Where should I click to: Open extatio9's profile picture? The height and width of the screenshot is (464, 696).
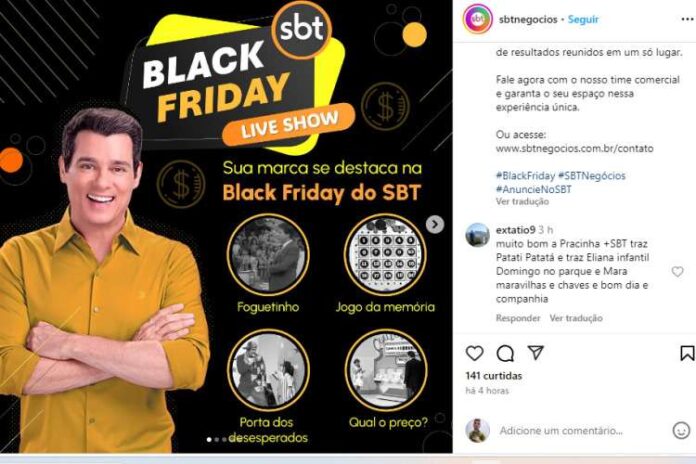pos(478,235)
